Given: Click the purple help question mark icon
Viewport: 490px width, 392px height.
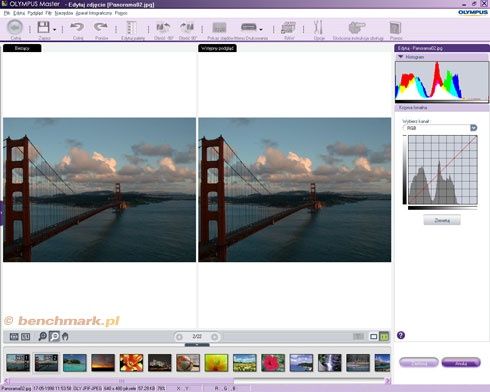Looking at the screenshot, I should point(401,335).
